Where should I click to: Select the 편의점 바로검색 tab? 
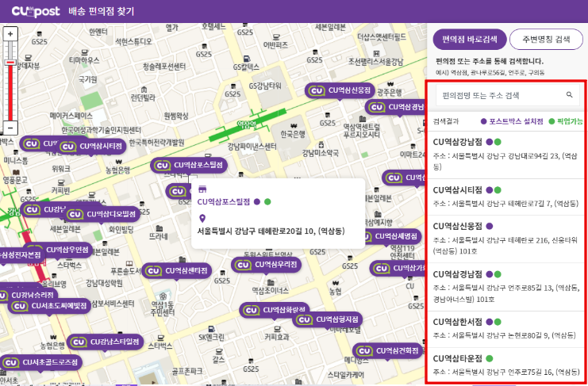pyautogui.click(x=470, y=40)
